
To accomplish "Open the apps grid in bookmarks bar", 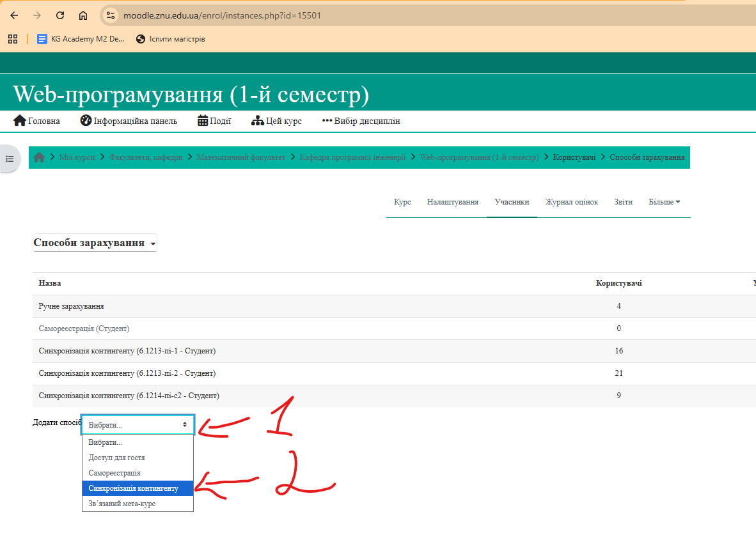I will click(13, 39).
